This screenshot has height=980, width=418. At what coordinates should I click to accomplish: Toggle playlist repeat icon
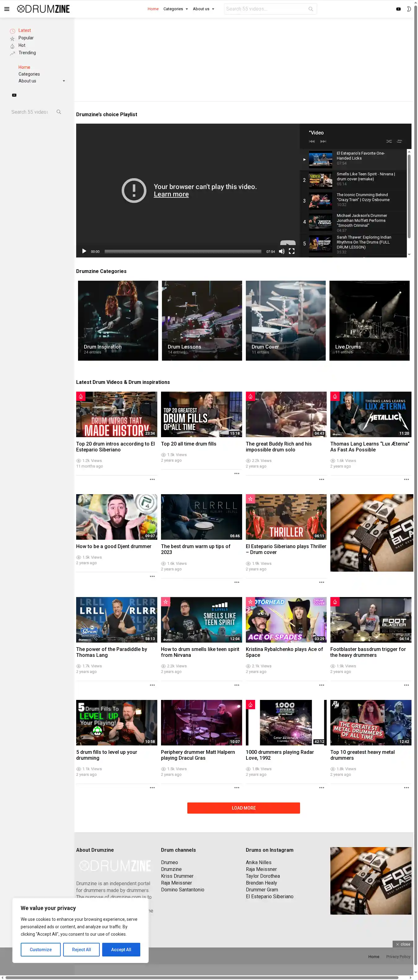tap(399, 142)
